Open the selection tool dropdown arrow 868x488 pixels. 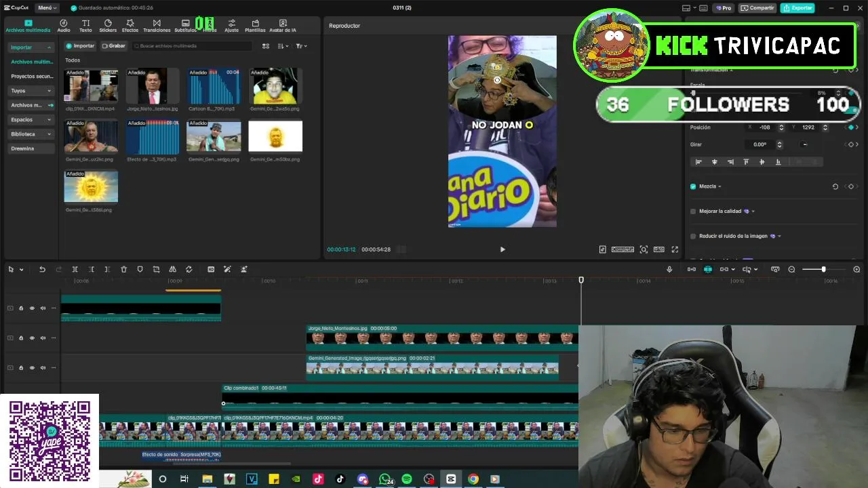pyautogui.click(x=22, y=270)
